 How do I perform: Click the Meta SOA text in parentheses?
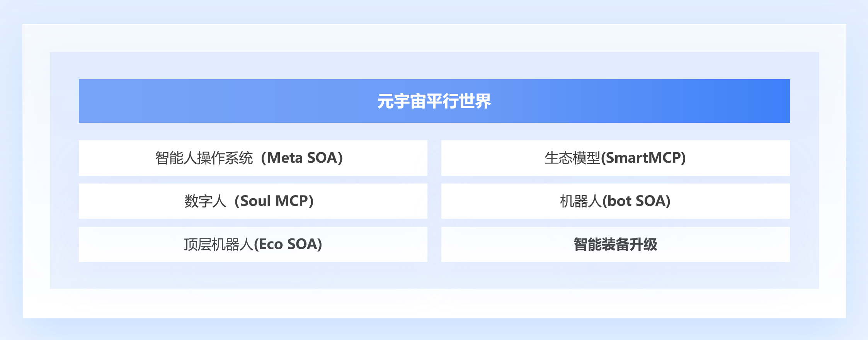[x=305, y=158]
